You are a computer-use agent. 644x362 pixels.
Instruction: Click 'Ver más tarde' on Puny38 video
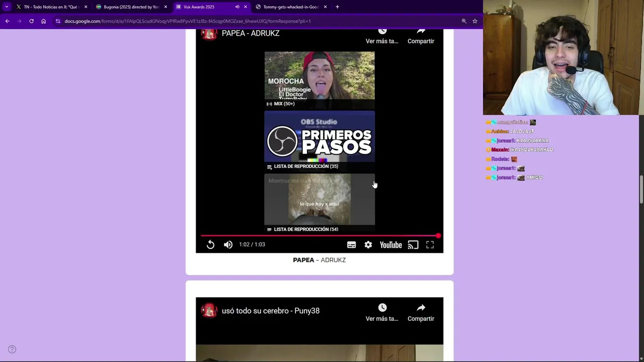coord(382,312)
